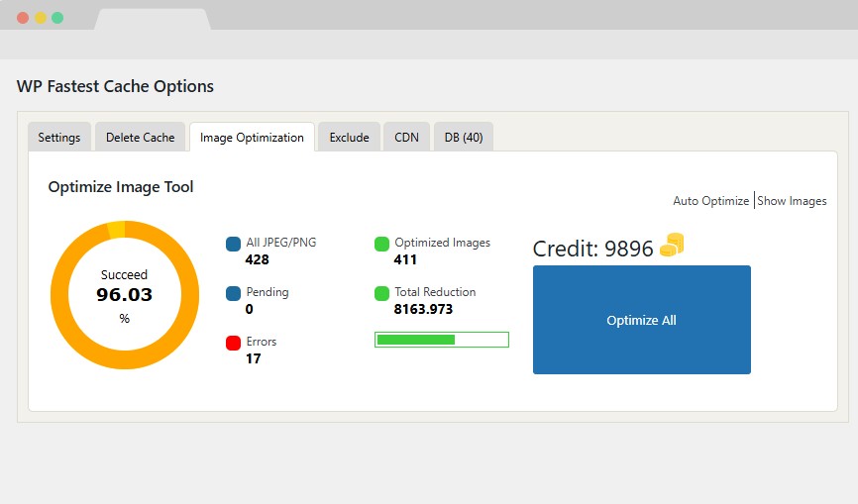Click the gold coins credit icon
The height and width of the screenshot is (504, 858).
click(x=672, y=245)
